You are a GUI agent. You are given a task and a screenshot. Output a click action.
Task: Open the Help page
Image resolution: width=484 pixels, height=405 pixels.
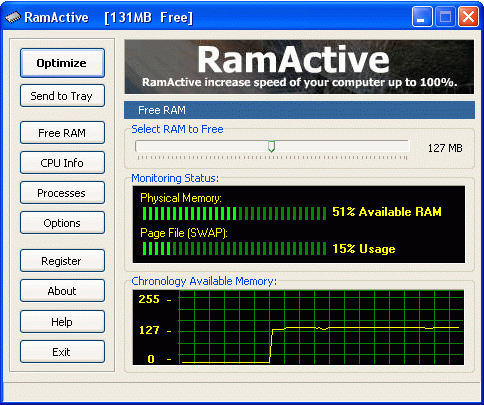[62, 322]
